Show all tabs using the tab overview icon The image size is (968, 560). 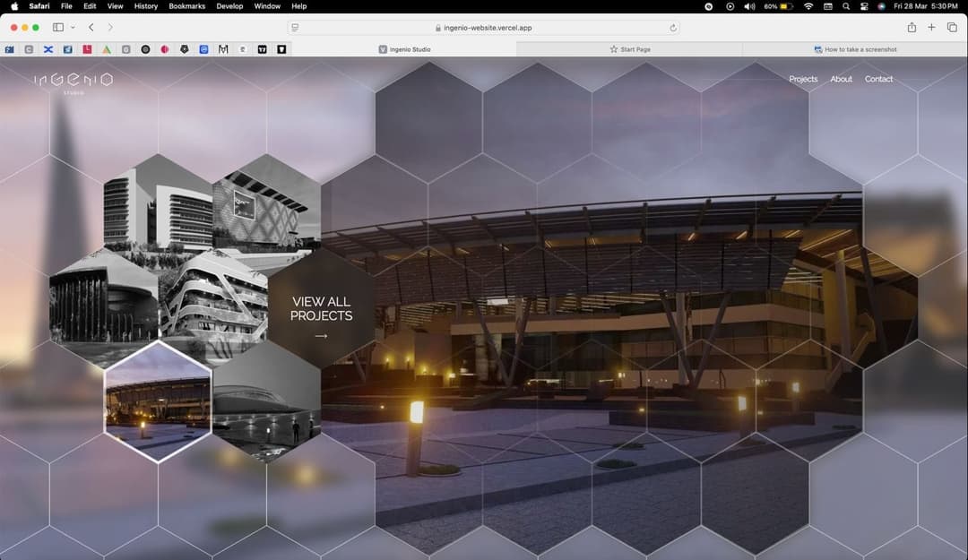point(952,27)
